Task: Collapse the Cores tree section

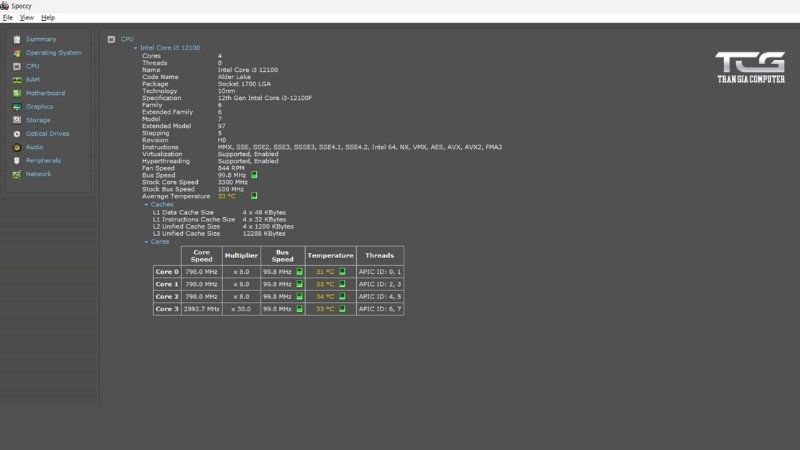Action: click(146, 241)
